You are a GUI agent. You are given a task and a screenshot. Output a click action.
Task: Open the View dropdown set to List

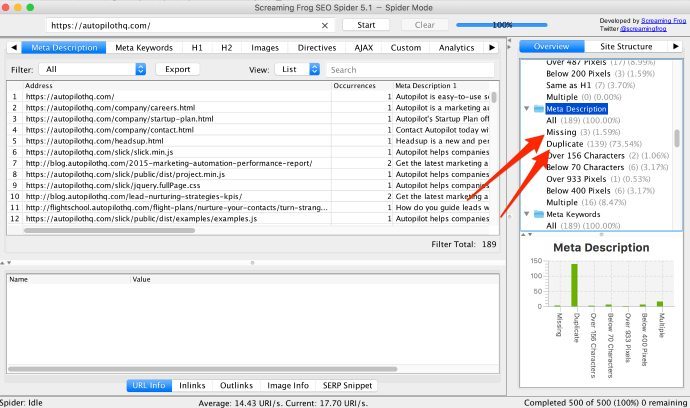click(297, 69)
